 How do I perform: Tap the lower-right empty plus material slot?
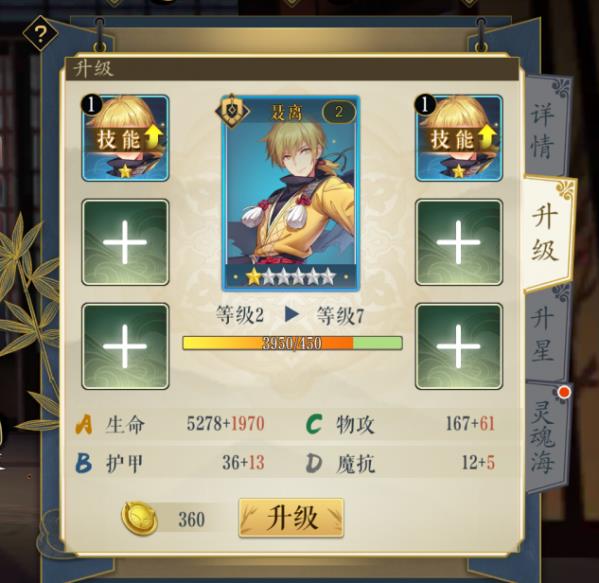pos(459,346)
